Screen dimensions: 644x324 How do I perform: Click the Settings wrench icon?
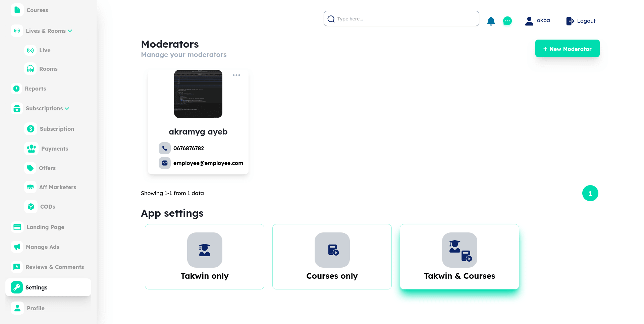click(17, 287)
